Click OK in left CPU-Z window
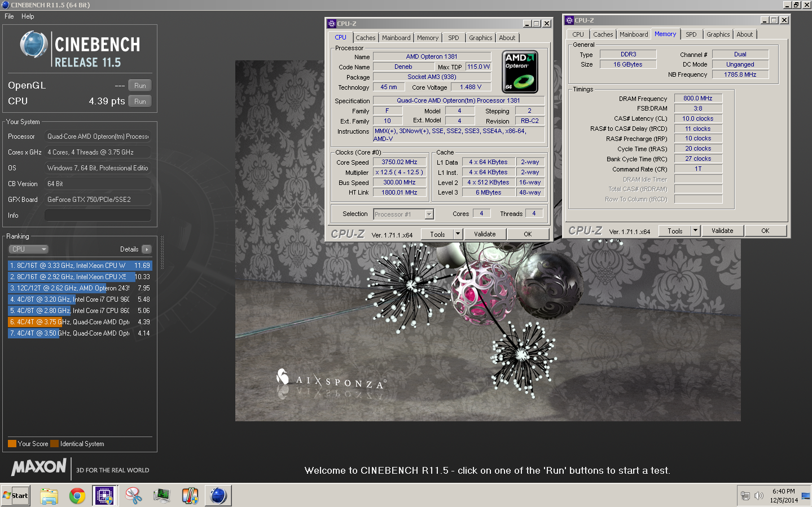 click(x=528, y=234)
